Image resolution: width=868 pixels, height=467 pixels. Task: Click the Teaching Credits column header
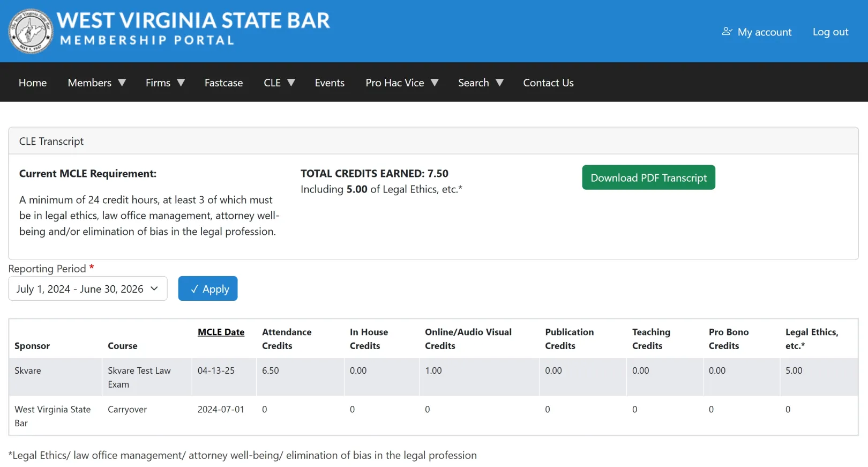pos(651,339)
